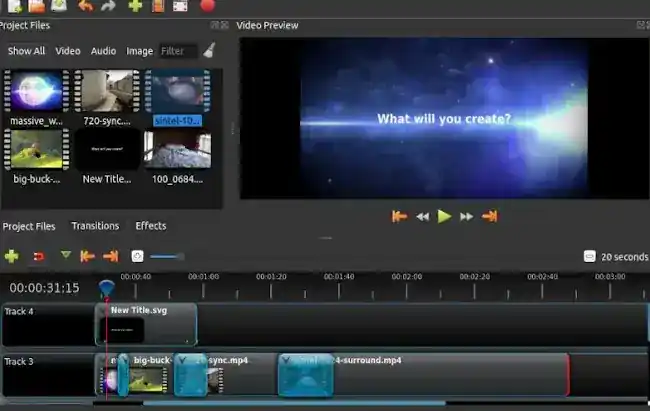Select the sync.mp4 clip on Track 3
The image size is (650, 411).
tap(241, 375)
